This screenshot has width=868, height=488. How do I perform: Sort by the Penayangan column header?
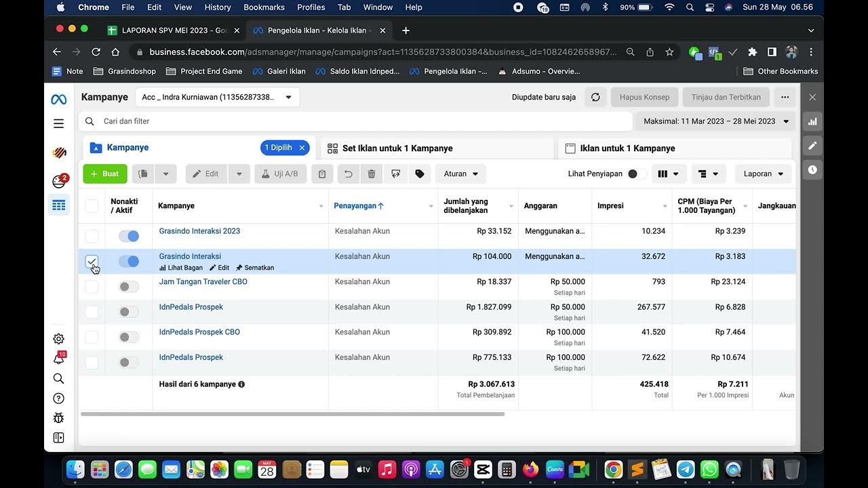[x=359, y=206]
